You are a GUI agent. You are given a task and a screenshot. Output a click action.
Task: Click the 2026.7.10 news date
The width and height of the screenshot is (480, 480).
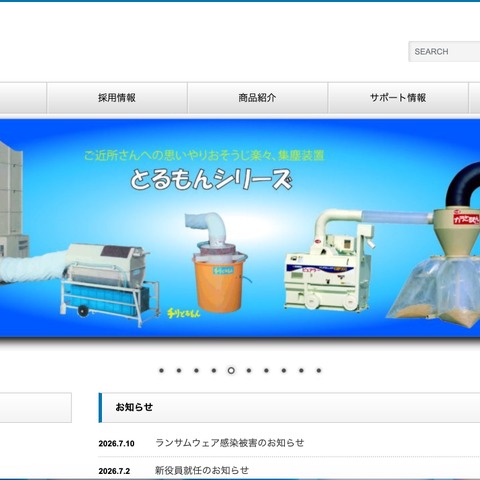click(116, 444)
